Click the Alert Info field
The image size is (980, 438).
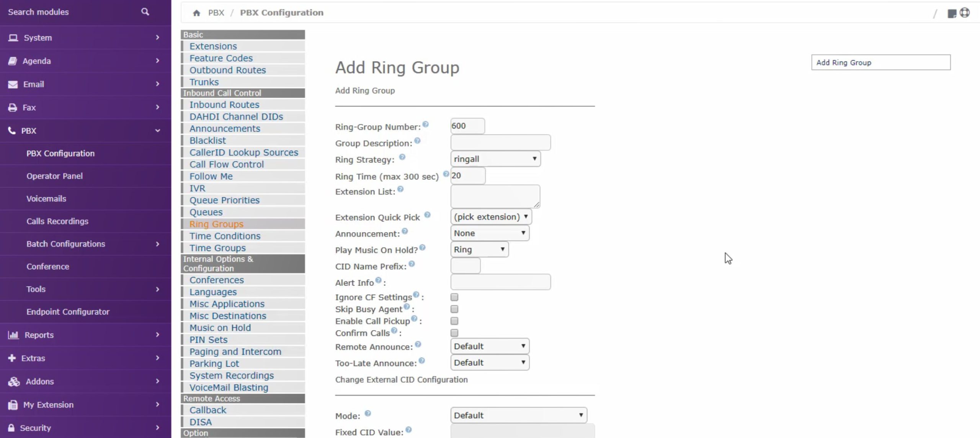click(x=501, y=282)
